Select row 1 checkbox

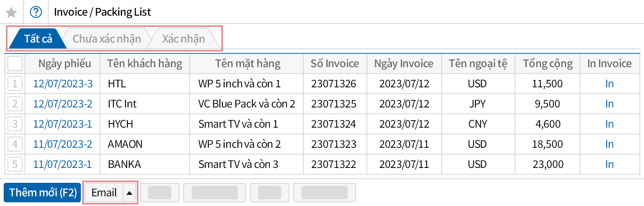coord(15,84)
